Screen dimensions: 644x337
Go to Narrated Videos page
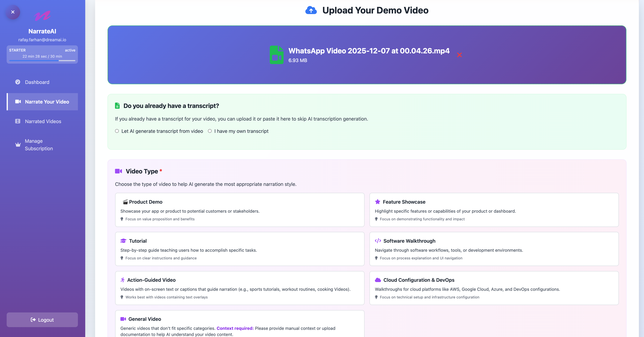(x=42, y=121)
